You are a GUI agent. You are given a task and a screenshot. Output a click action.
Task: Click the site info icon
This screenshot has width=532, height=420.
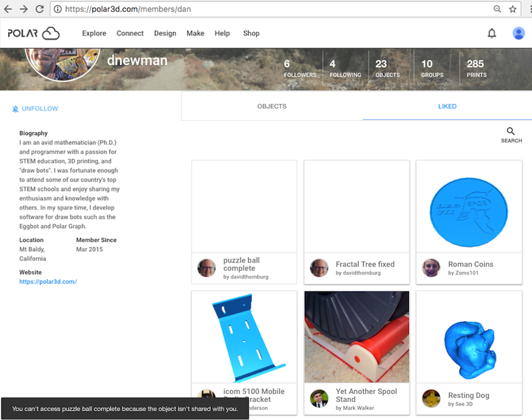tap(58, 9)
